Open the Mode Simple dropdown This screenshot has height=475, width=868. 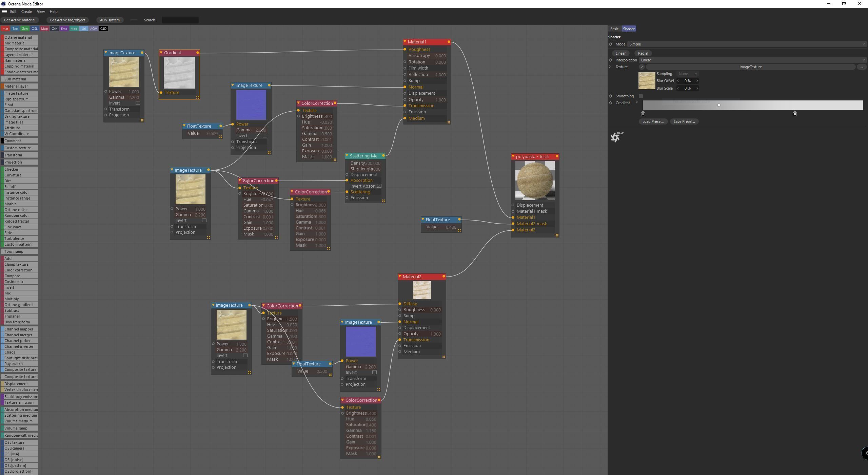[746, 44]
